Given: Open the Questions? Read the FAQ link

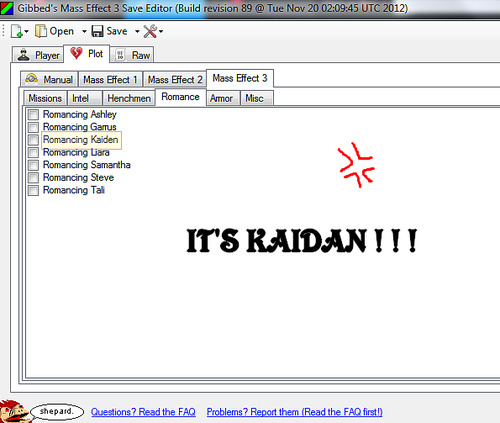Looking at the screenshot, I should click(143, 412).
